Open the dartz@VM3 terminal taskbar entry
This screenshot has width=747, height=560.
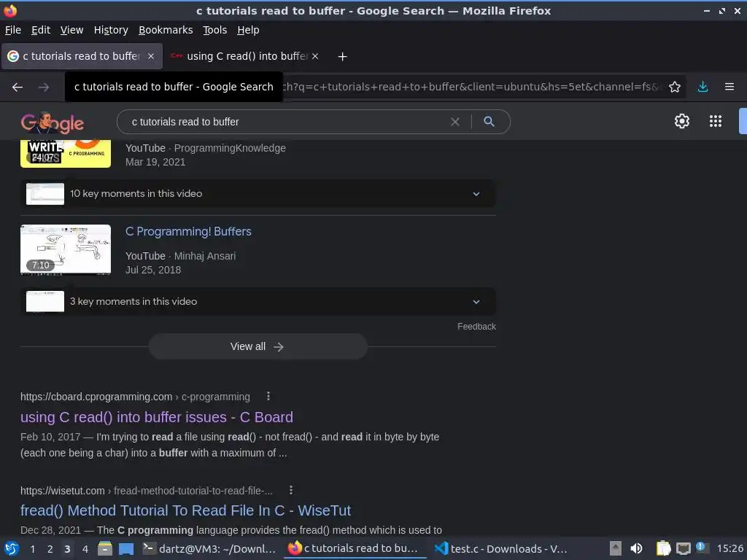click(209, 549)
